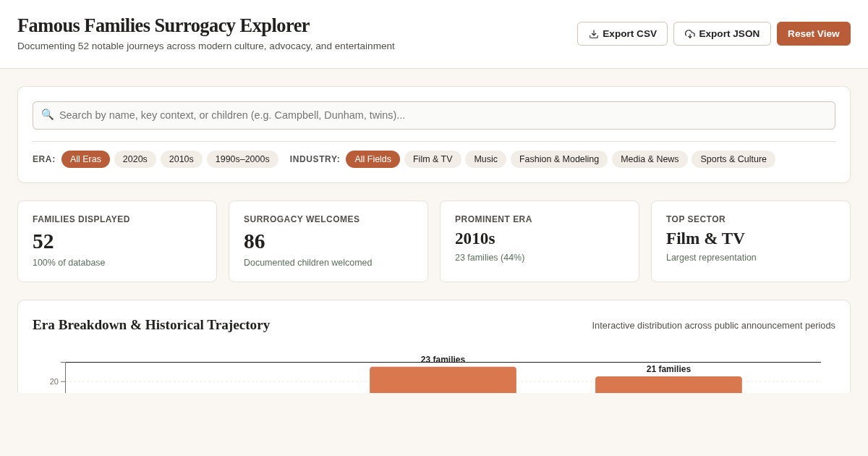Filter by 1990s–2000s era

(x=242, y=159)
